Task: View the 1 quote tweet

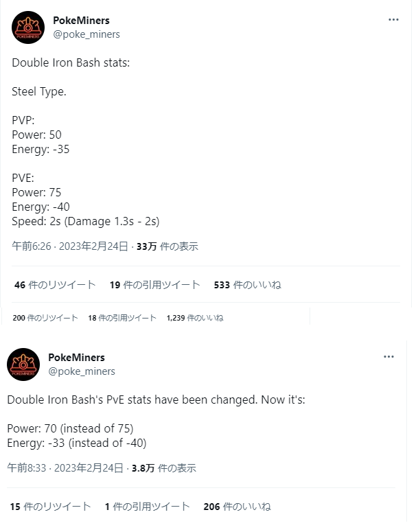Action: 148,507
